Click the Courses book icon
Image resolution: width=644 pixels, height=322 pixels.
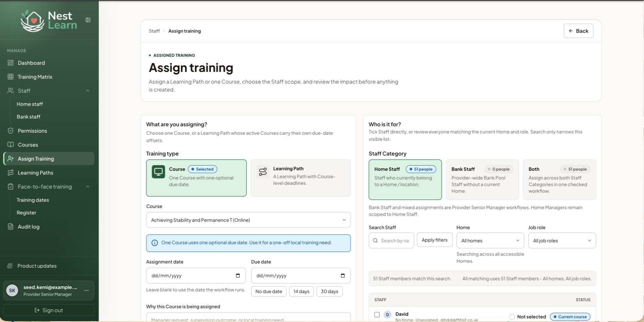pos(11,145)
